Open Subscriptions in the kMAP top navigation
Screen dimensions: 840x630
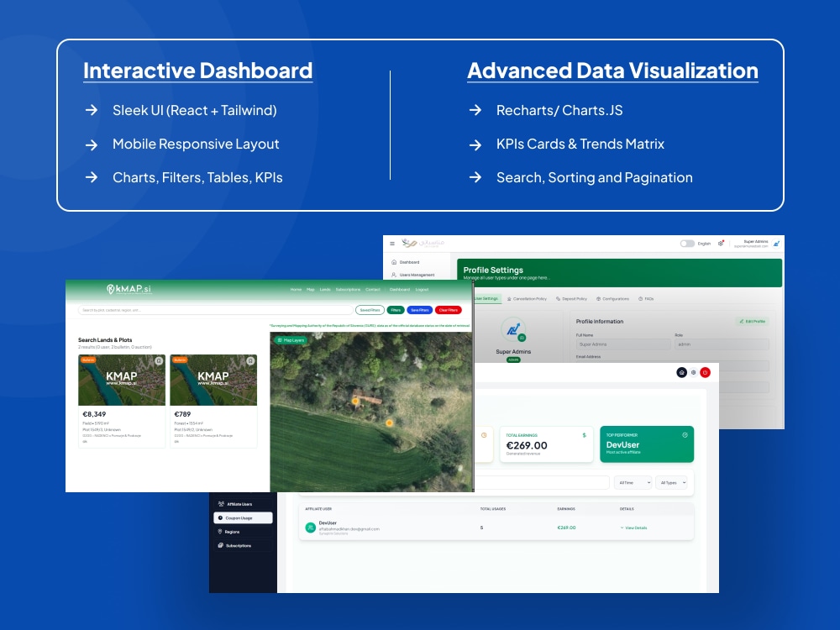point(348,289)
